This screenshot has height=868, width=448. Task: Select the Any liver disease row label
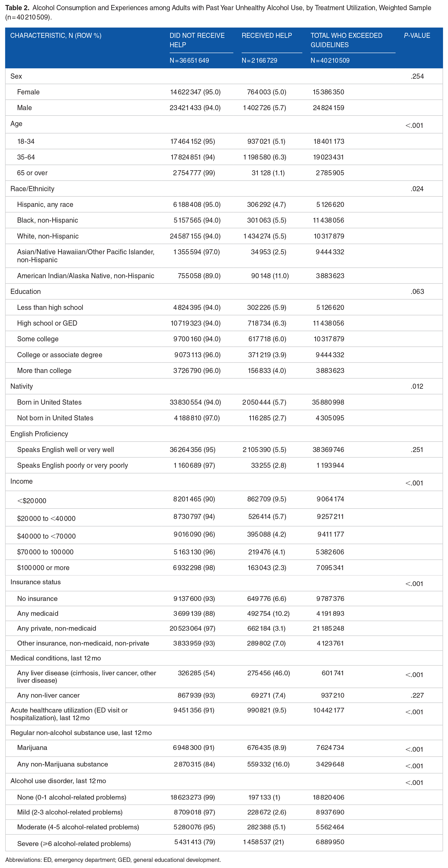click(87, 677)
